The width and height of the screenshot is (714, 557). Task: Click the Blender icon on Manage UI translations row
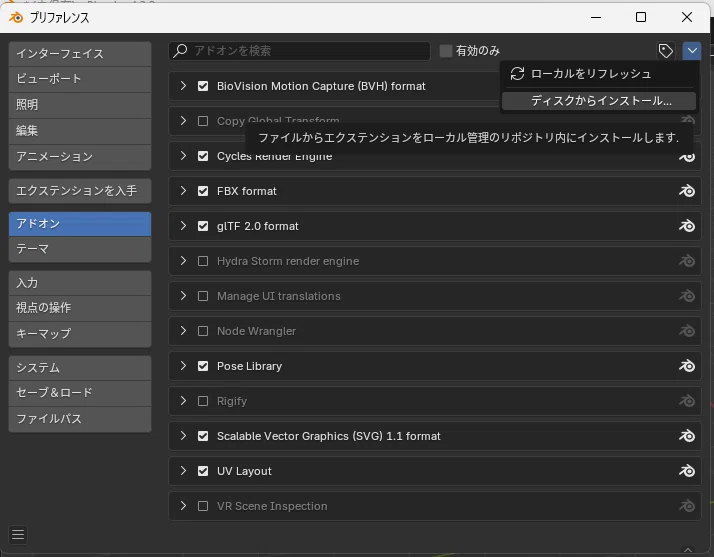(687, 296)
